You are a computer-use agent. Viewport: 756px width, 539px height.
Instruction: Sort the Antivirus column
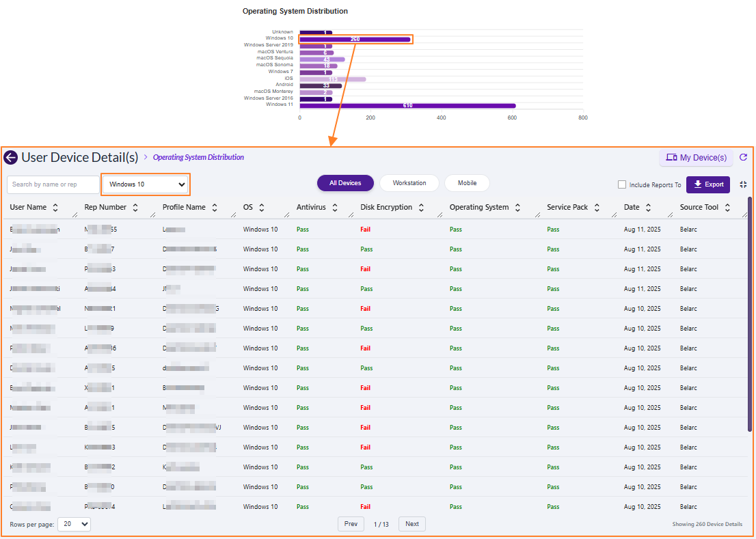(x=335, y=208)
